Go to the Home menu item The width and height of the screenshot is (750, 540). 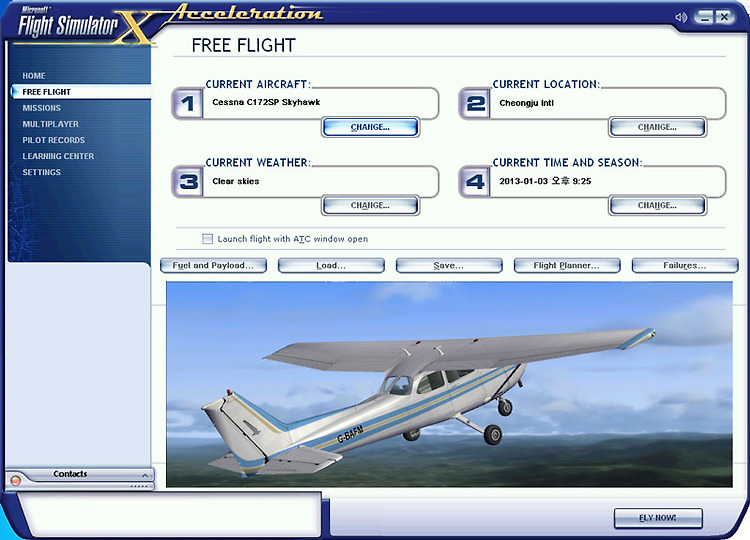click(33, 76)
